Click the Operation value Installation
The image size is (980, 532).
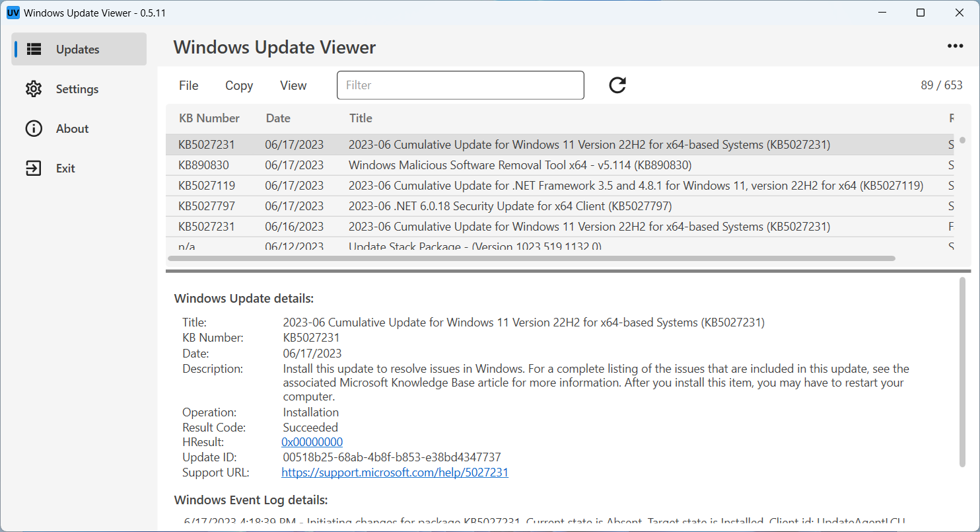click(x=311, y=412)
